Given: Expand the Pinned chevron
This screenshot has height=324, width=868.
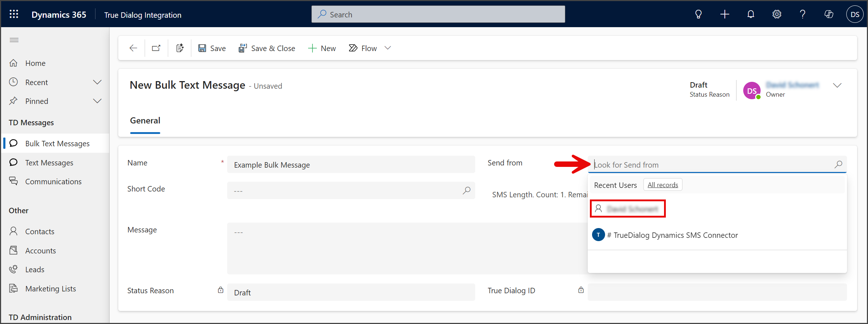Looking at the screenshot, I should [97, 101].
